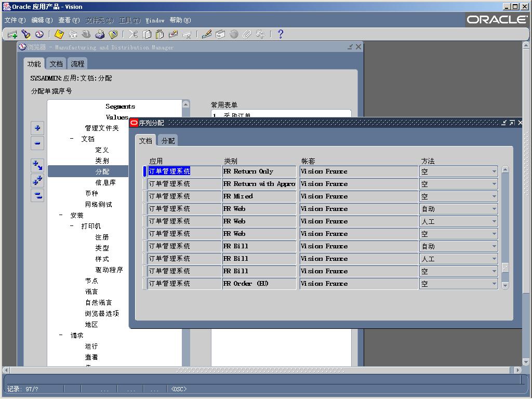Click the Help question mark icon
The image size is (532, 399).
click(280, 34)
